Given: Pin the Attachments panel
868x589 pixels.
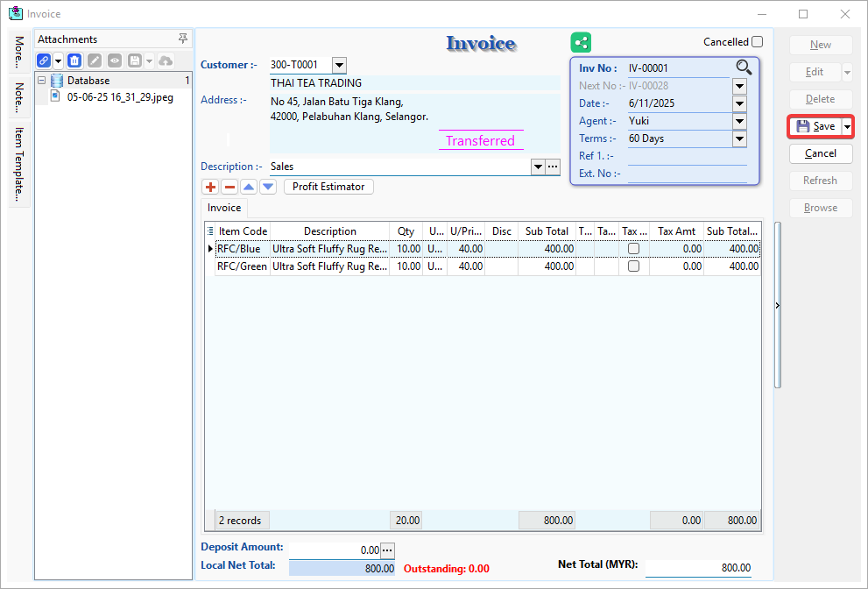Looking at the screenshot, I should point(183,39).
